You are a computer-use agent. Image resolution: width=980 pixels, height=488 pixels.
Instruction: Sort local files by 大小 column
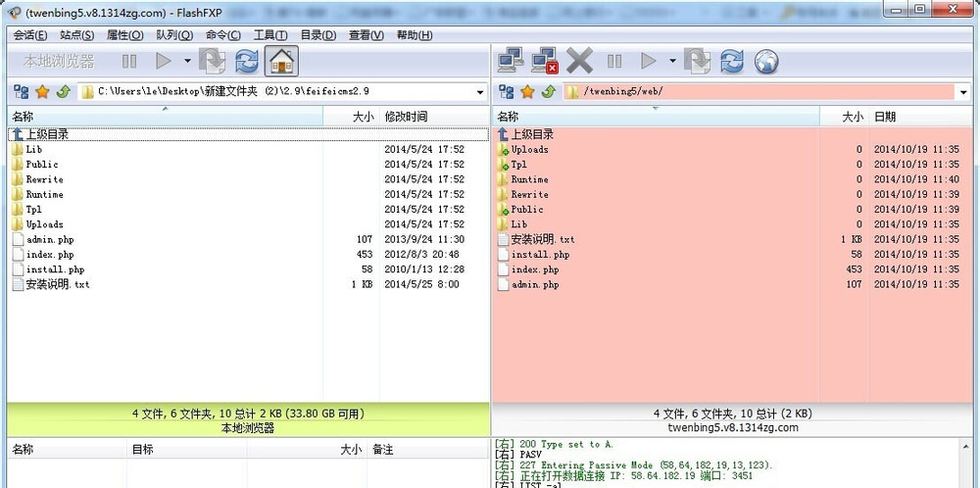(351, 117)
